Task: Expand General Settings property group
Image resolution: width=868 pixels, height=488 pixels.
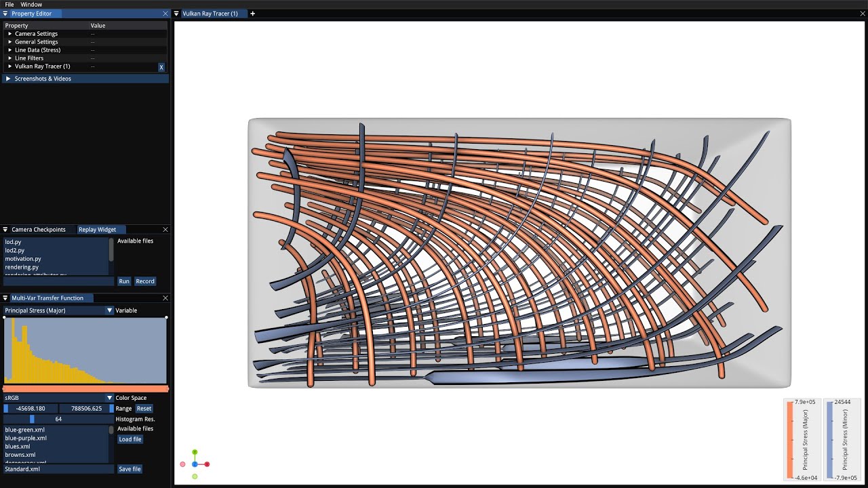Action: [x=10, y=42]
